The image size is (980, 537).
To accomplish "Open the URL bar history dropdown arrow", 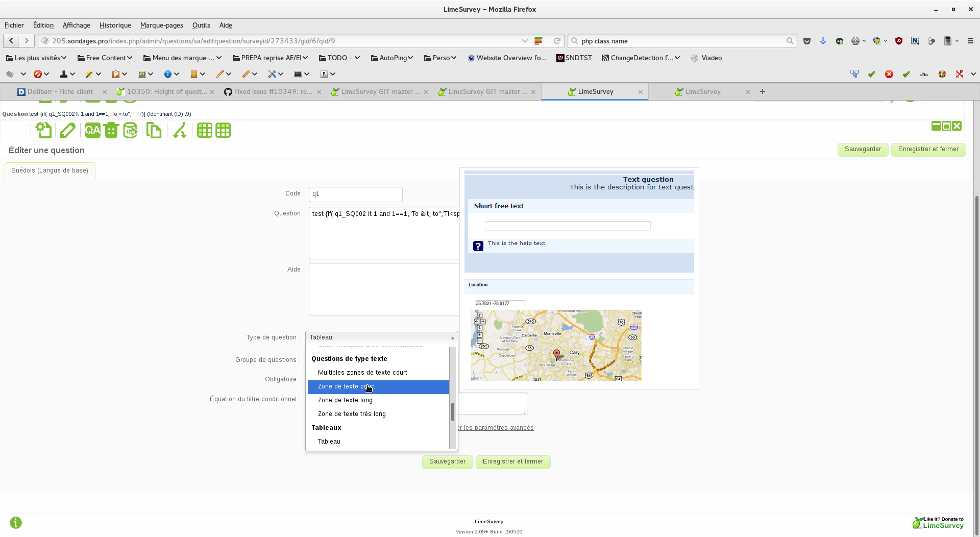I will 524,41.
